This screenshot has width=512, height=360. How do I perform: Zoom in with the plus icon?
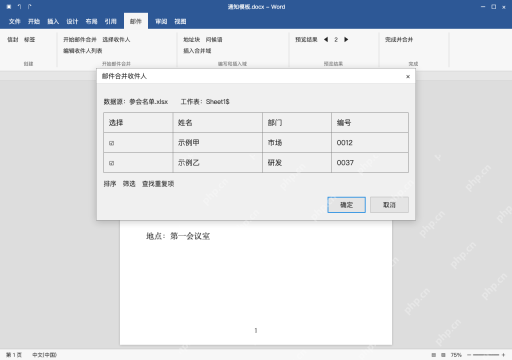(x=503, y=355)
